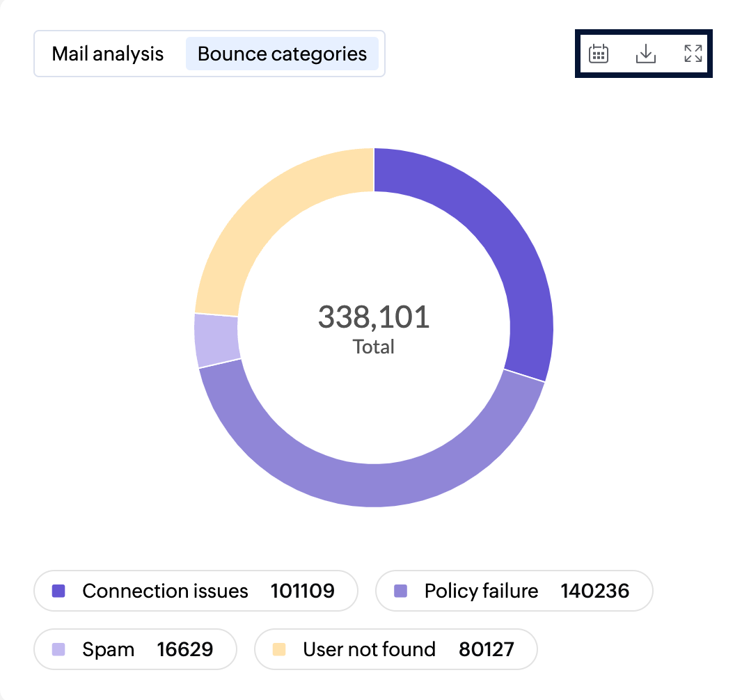Click the yellow User not found swatch

[x=279, y=649]
